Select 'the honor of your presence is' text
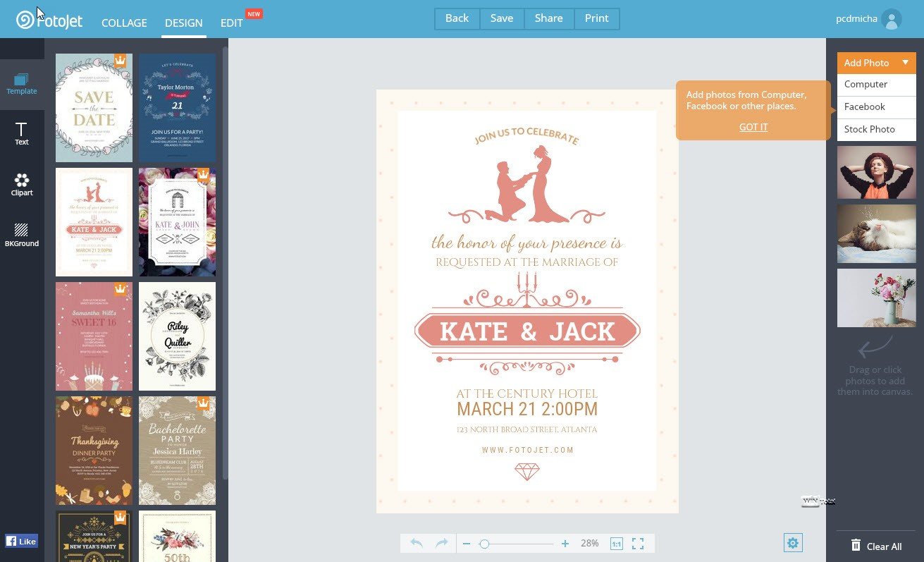924x562 pixels. (x=526, y=244)
